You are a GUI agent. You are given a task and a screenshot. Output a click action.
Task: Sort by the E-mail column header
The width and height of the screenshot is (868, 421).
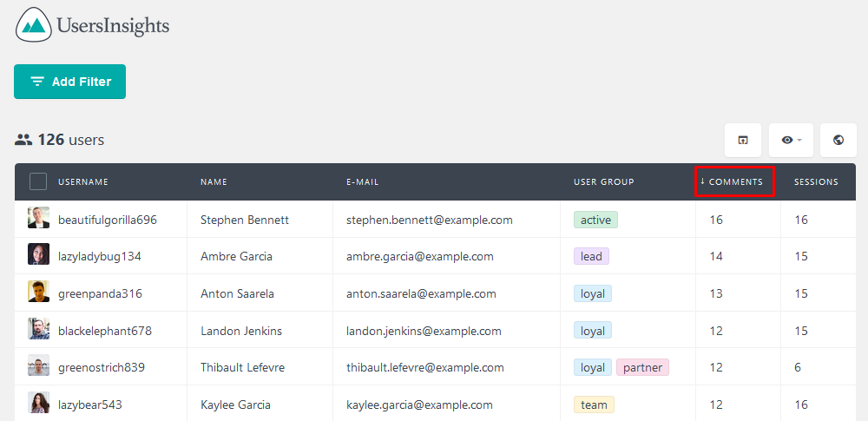tap(363, 181)
